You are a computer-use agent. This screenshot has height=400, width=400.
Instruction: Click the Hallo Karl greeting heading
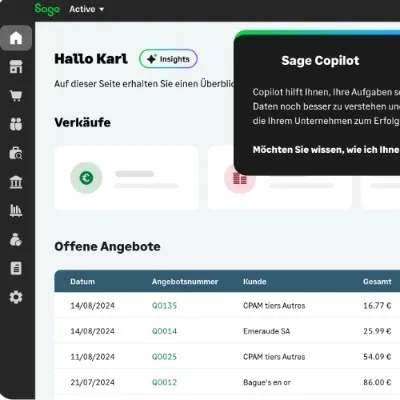(x=91, y=59)
